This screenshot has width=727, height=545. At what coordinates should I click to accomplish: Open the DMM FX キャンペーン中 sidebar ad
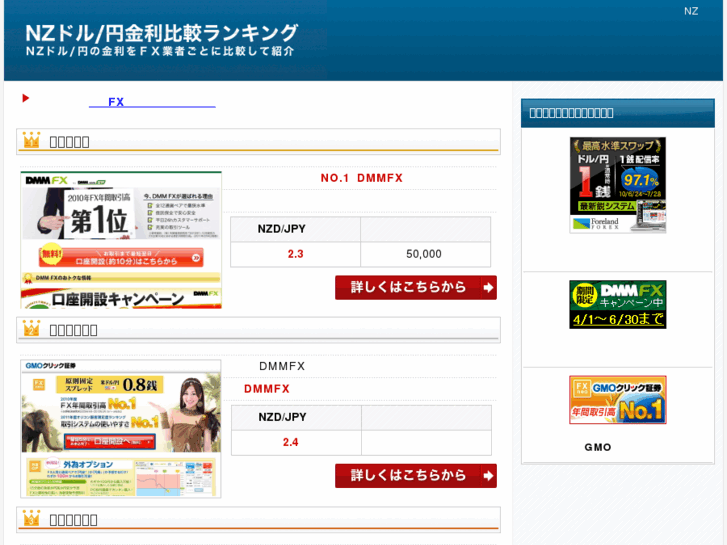point(618,305)
